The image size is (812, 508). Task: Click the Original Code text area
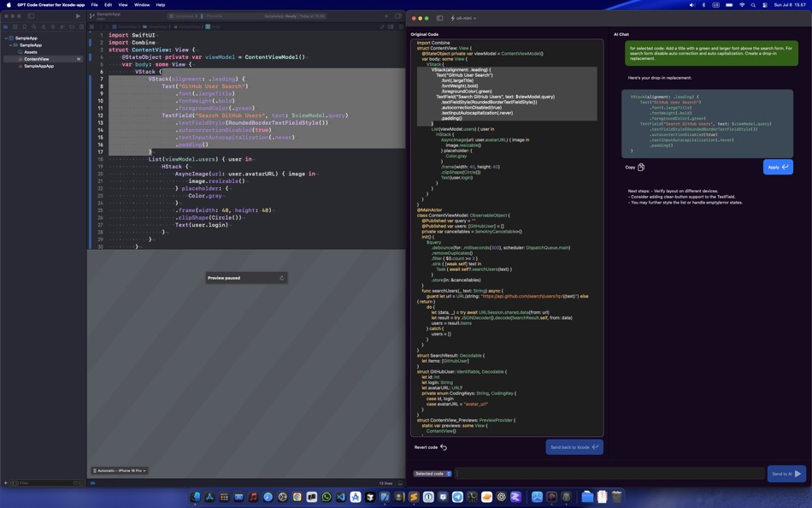pos(507,238)
